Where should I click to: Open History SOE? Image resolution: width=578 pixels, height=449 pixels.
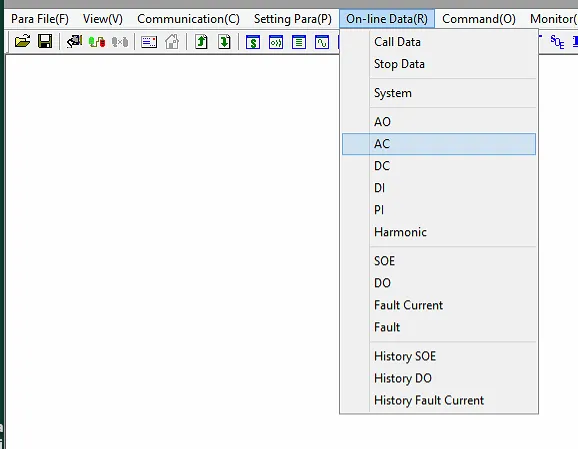coord(439,356)
